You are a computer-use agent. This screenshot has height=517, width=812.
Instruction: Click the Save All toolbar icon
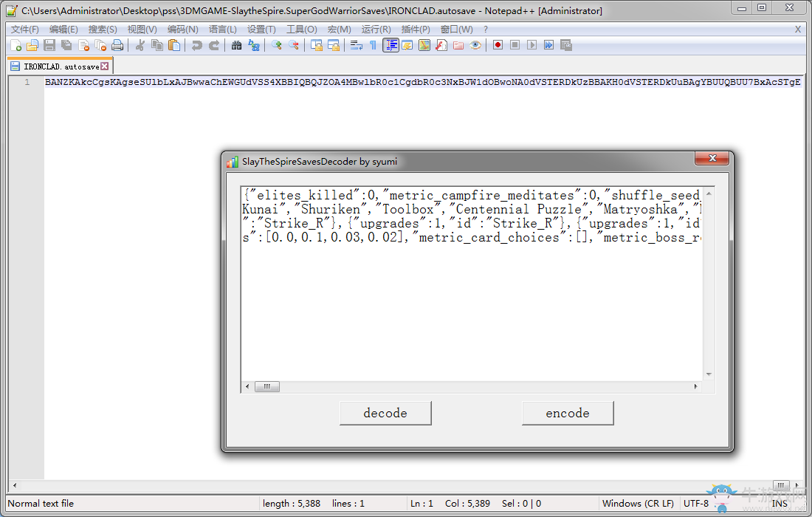pos(66,46)
